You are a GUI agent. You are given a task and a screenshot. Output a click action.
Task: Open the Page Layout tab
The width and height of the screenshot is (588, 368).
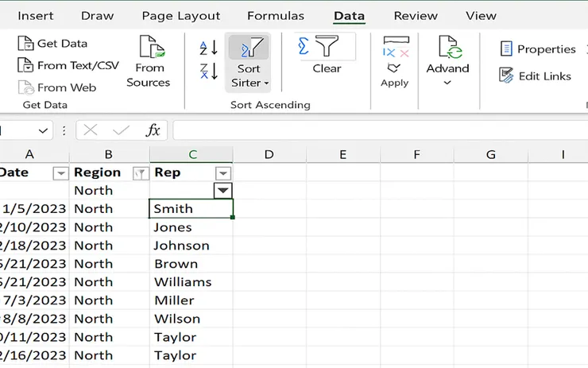(x=180, y=16)
